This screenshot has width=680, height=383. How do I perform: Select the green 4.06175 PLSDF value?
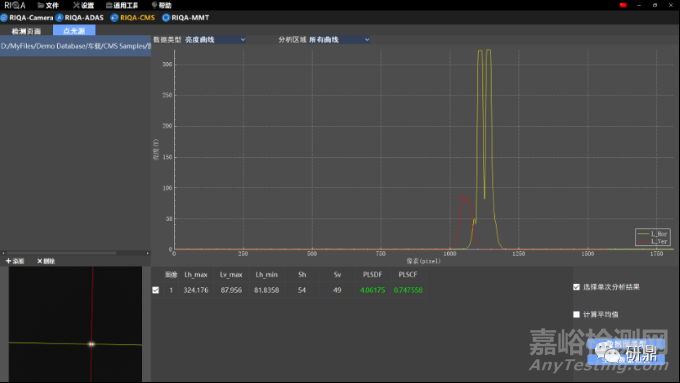373,290
